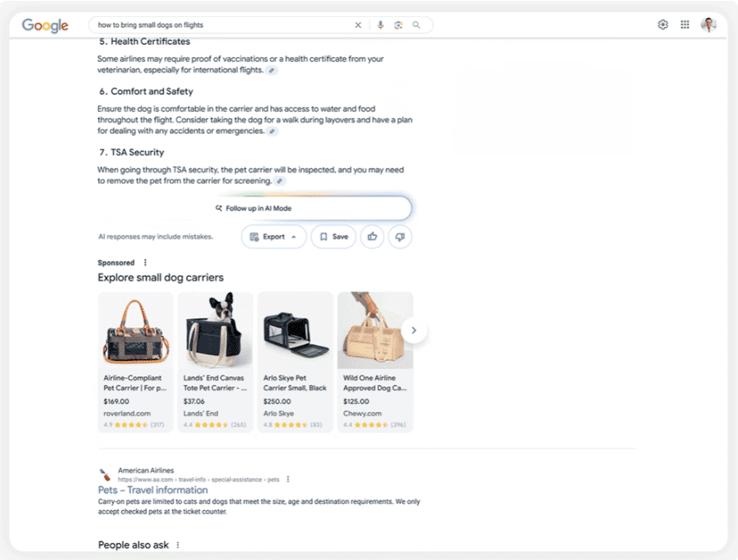
Task: Open the source link icon after TSA Security text
Action: coord(279,181)
